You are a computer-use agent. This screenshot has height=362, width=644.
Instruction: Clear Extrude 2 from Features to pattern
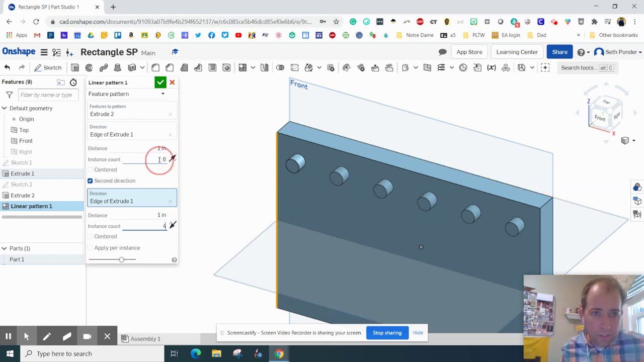point(170,115)
